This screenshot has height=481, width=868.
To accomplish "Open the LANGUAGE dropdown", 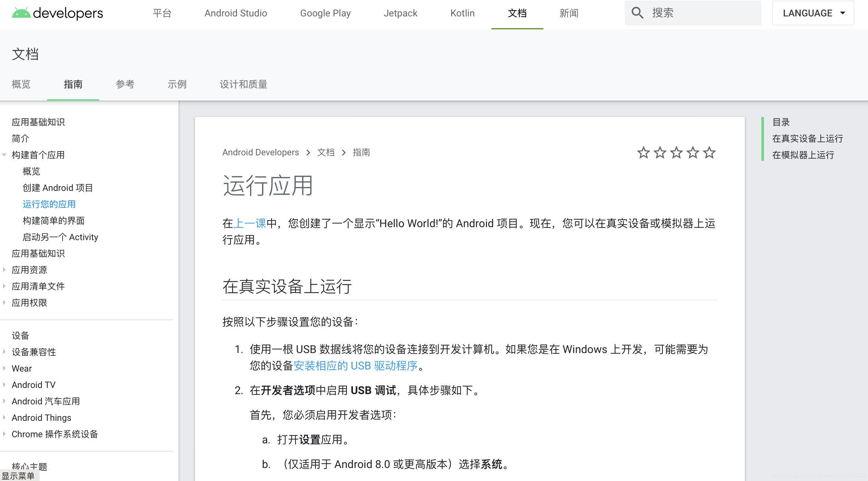I will coord(813,13).
